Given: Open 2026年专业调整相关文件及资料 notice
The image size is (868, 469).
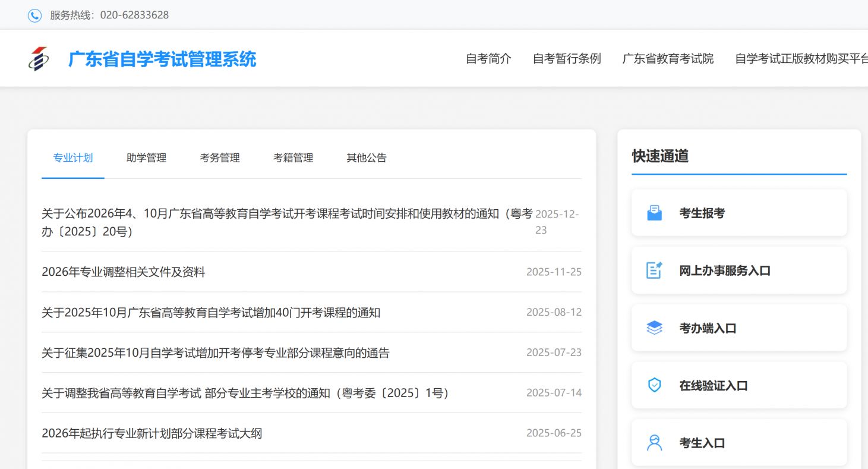Looking at the screenshot, I should pyautogui.click(x=124, y=272).
